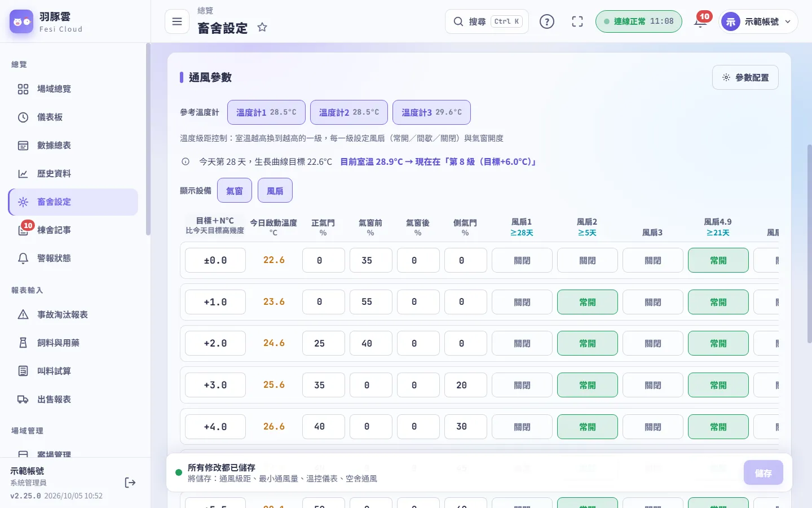
Task: Open the 搜尋 Ctrl K search box
Action: pos(487,21)
